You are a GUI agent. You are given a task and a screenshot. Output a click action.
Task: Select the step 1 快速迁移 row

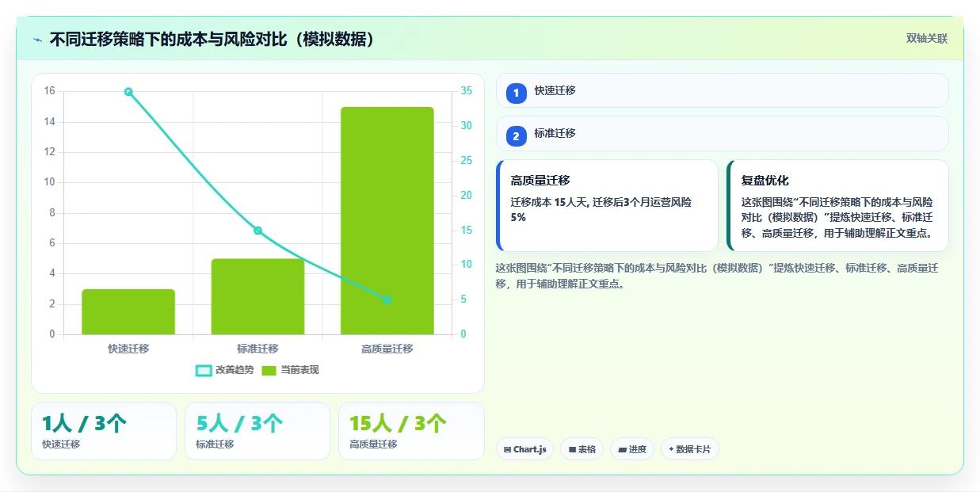coord(722,90)
